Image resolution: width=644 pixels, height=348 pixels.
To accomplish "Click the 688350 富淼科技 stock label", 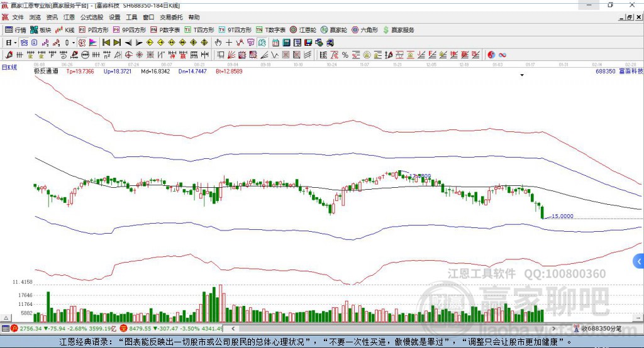I will click(619, 72).
